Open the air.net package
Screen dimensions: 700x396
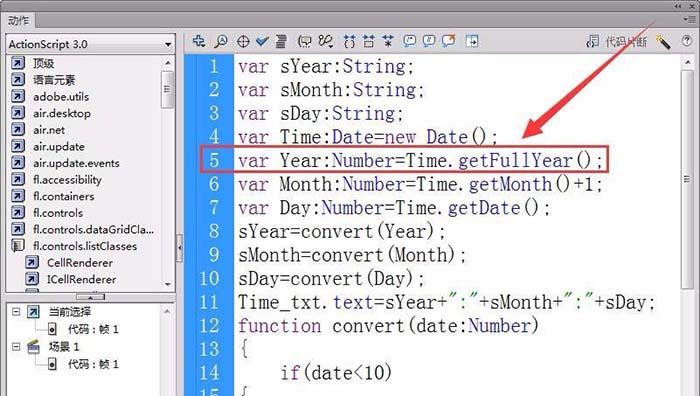point(49,130)
